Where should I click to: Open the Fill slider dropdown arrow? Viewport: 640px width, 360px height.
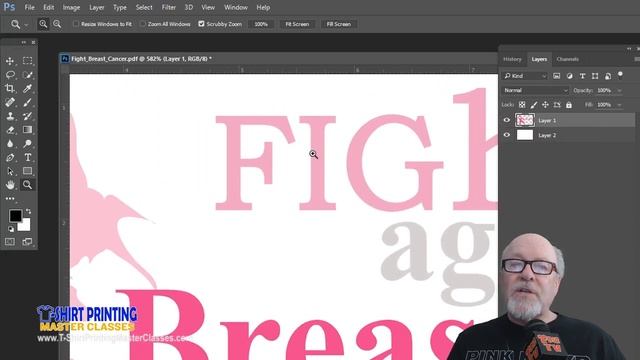(620, 105)
